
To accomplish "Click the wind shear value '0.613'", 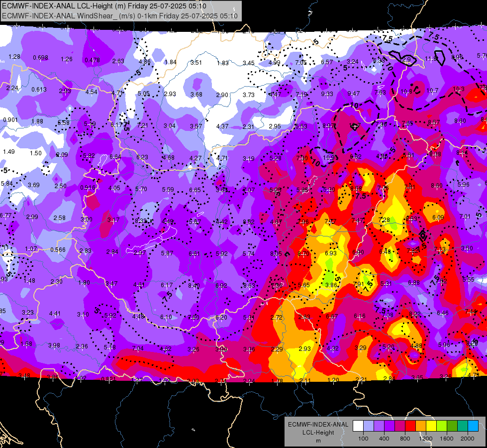I will point(39,90).
